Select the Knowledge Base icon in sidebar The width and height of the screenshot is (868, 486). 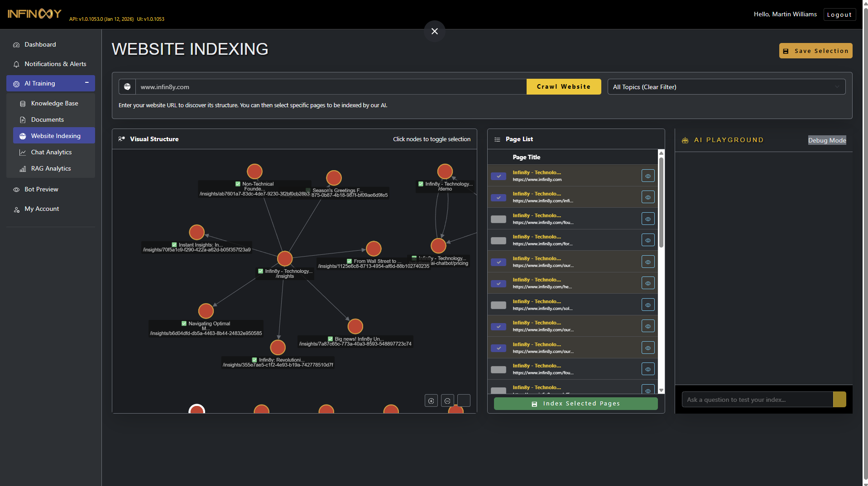(23, 103)
